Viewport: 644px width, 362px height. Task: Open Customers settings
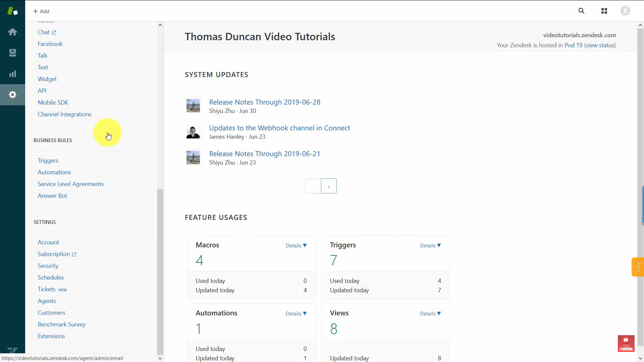tap(51, 313)
